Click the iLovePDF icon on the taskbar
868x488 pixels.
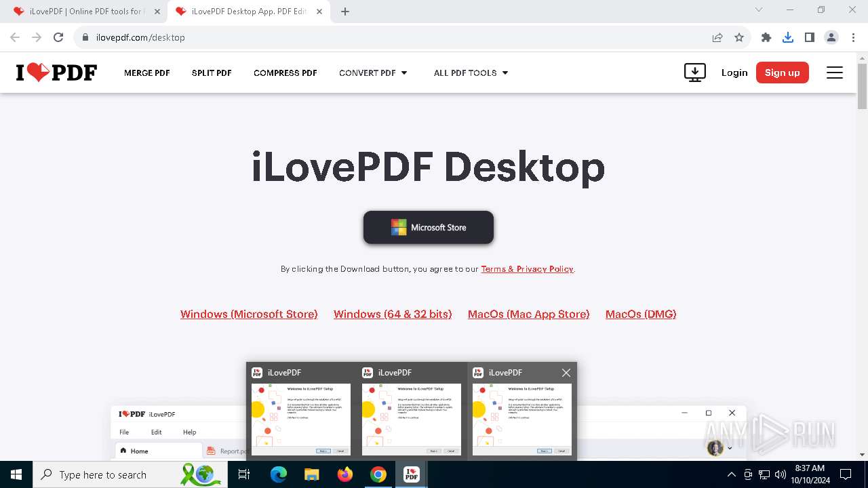point(412,474)
